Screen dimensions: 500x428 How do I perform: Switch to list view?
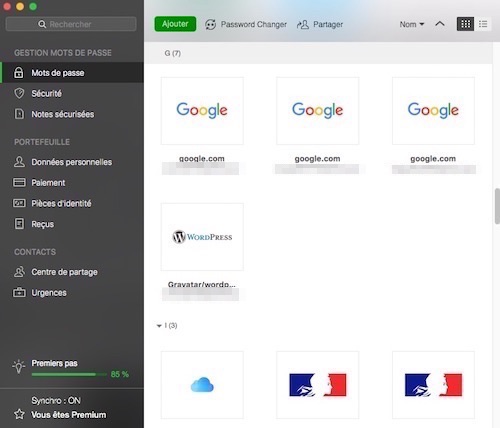pos(483,24)
